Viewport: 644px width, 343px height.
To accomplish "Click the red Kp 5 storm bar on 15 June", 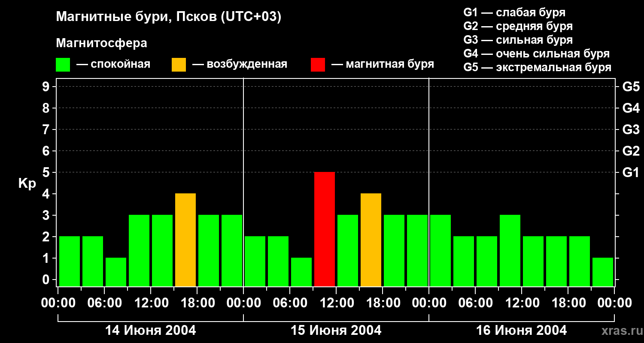I will 325,229.
